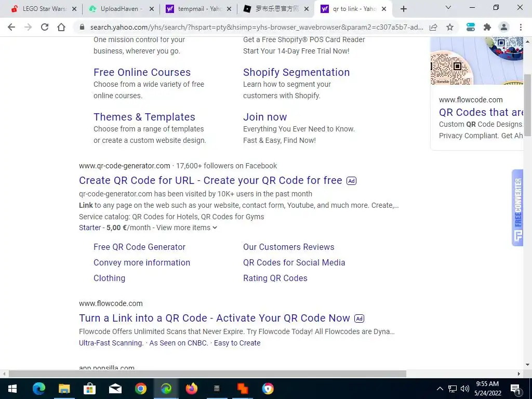Image resolution: width=532 pixels, height=399 pixels.
Task: Open the Mail app from taskbar
Action: [x=115, y=389]
